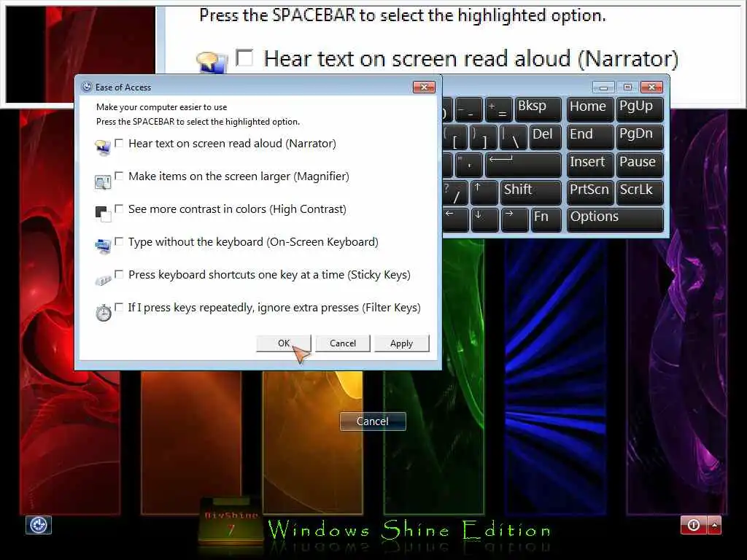Click the right arrow key on keyboard
Screen dimensions: 747x560
(514, 219)
